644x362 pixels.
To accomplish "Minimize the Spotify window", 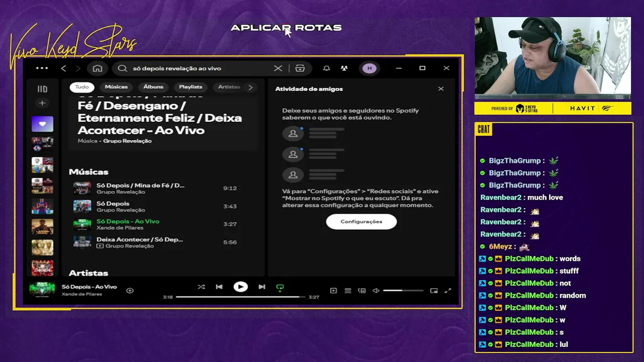I will [x=399, y=68].
